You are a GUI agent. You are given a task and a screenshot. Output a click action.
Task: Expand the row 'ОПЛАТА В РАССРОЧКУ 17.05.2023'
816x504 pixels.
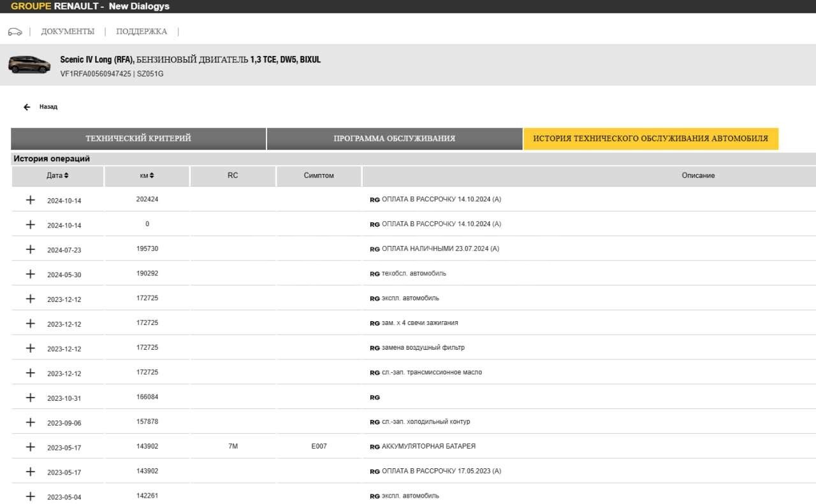30,472
